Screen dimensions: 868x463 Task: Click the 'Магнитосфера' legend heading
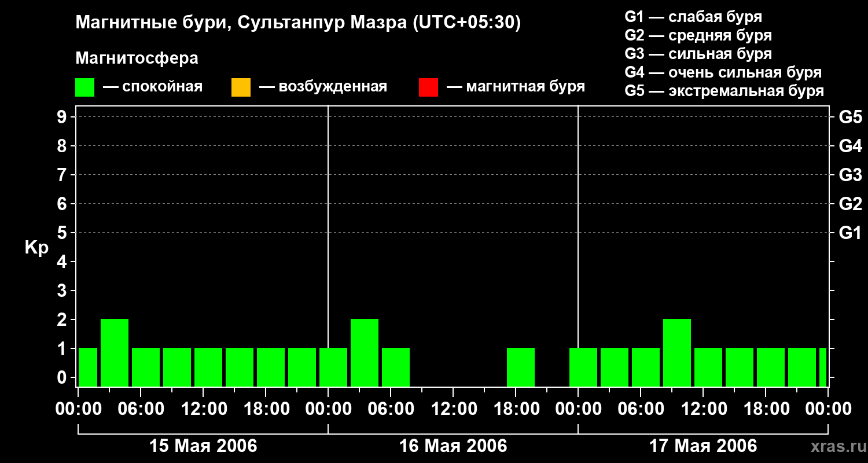[137, 58]
